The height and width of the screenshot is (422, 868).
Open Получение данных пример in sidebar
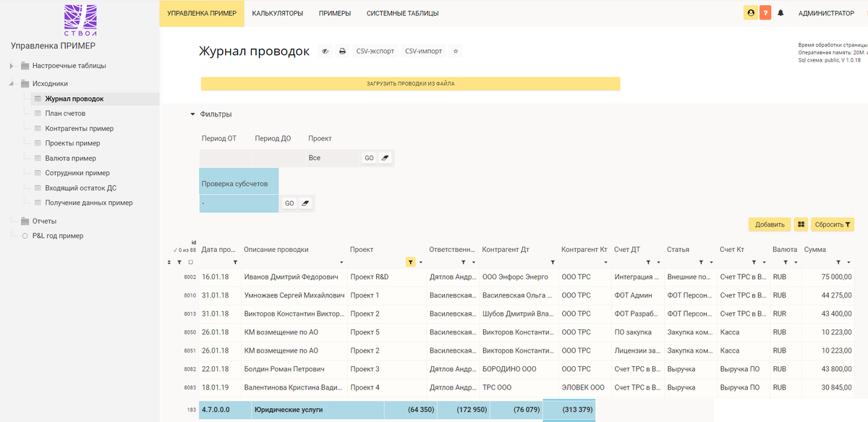pyautogui.click(x=88, y=203)
